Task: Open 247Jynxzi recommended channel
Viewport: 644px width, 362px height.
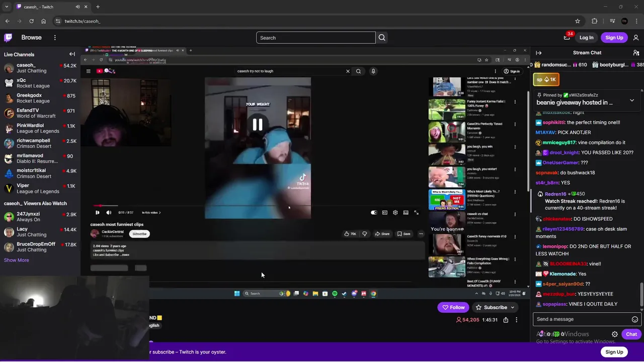Action: point(40,217)
